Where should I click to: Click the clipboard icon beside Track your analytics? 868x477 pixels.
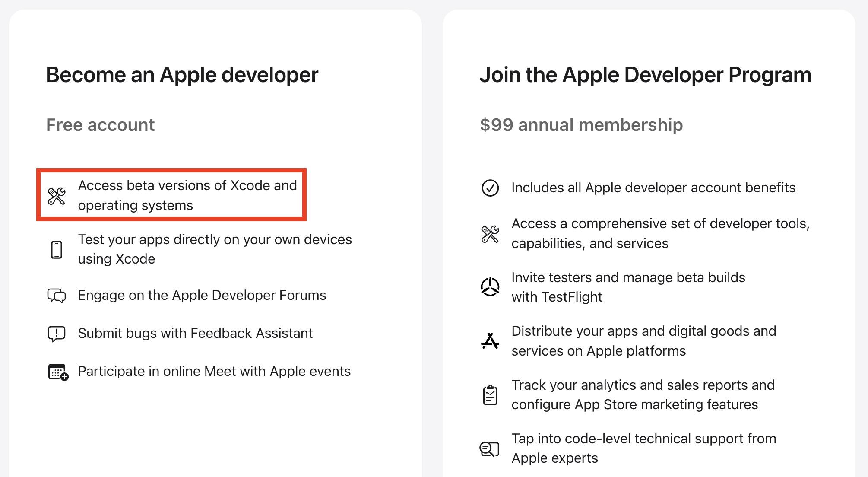[x=490, y=395]
